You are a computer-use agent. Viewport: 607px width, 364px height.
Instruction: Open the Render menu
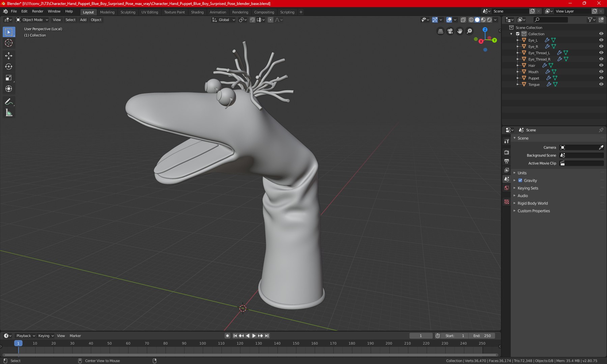click(x=37, y=11)
